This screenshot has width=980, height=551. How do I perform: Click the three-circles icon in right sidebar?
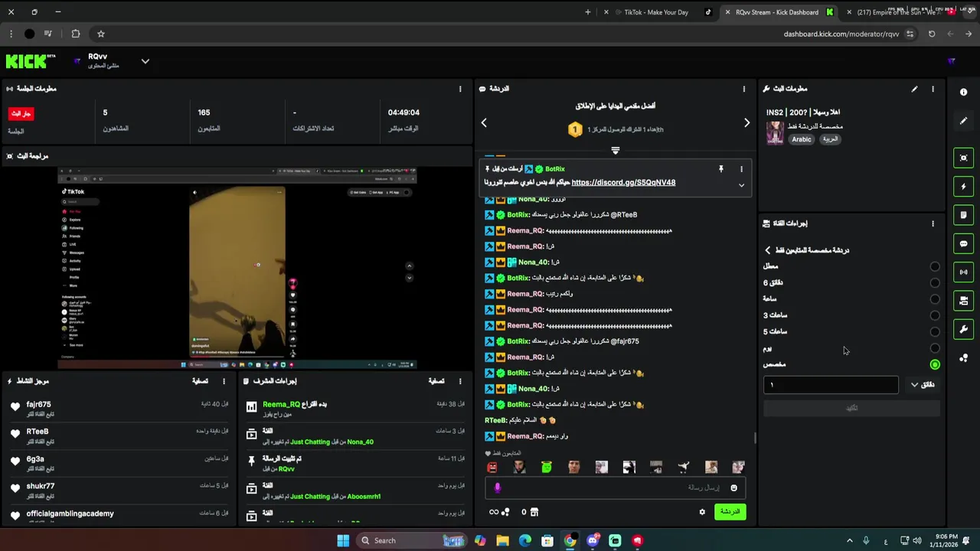click(x=963, y=357)
